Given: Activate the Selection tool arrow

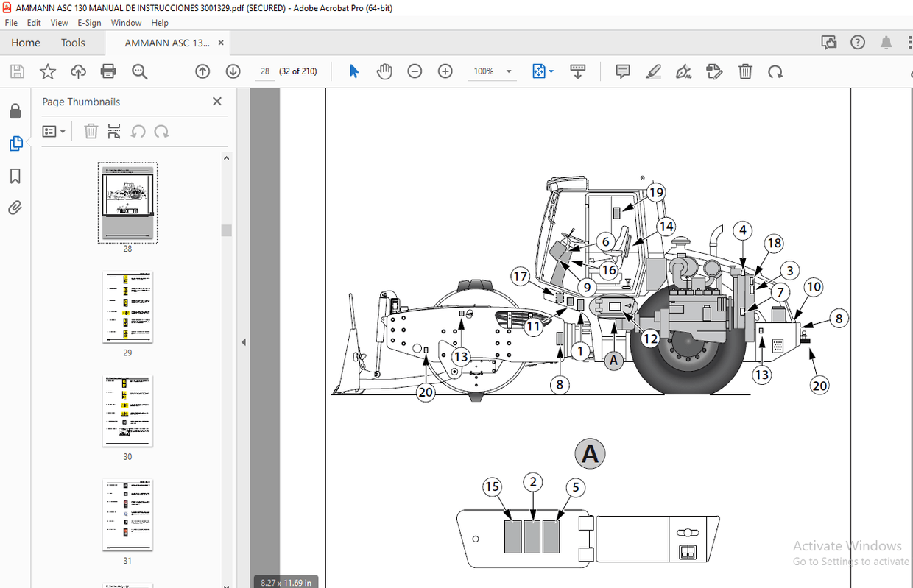Looking at the screenshot, I should click(353, 71).
